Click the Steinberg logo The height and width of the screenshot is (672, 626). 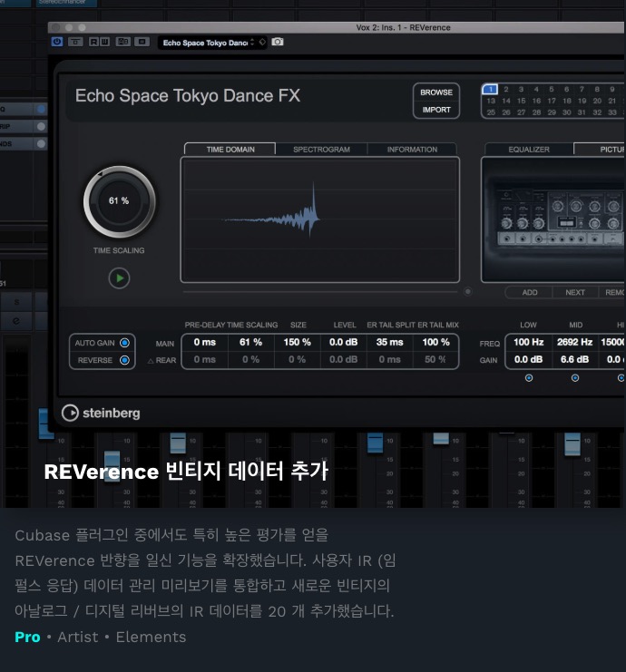[x=101, y=414]
